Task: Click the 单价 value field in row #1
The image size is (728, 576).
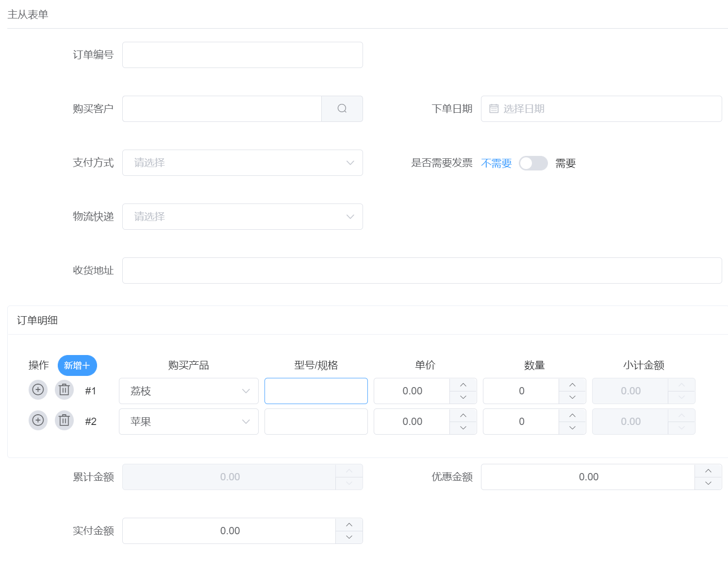Action: 412,391
